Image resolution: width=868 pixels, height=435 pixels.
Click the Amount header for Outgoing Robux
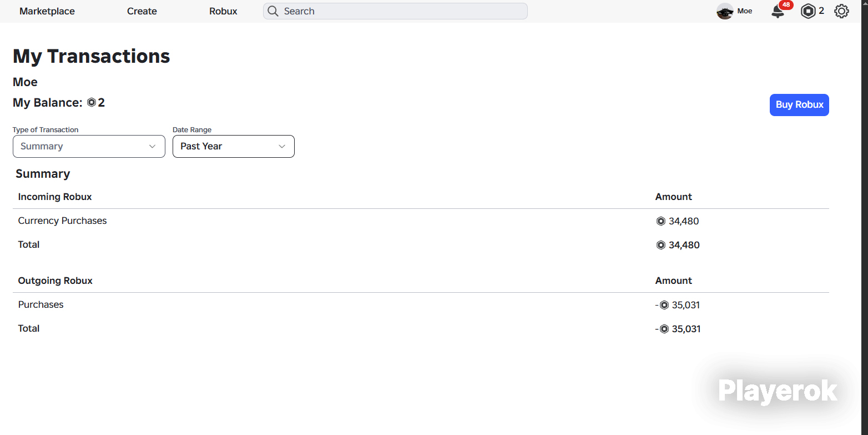pyautogui.click(x=674, y=281)
